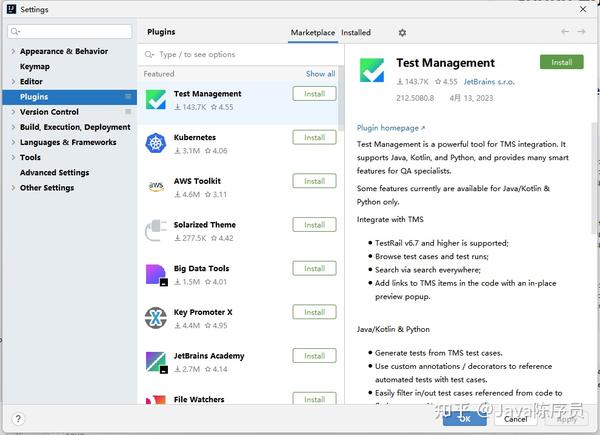Focus the settings search field
Image resolution: width=600 pixels, height=435 pixels.
tap(70, 31)
